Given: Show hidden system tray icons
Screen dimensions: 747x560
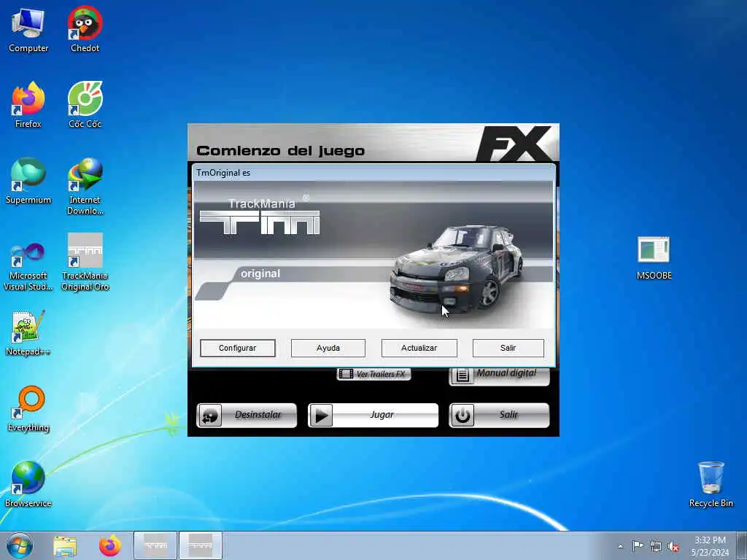Looking at the screenshot, I should pos(620,546).
